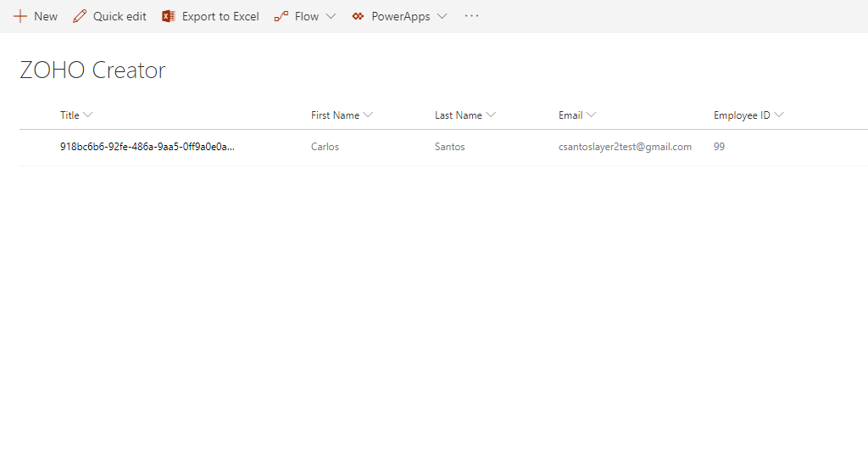The image size is (868, 476).
Task: Click the PowerApps diamond icon
Action: click(358, 16)
